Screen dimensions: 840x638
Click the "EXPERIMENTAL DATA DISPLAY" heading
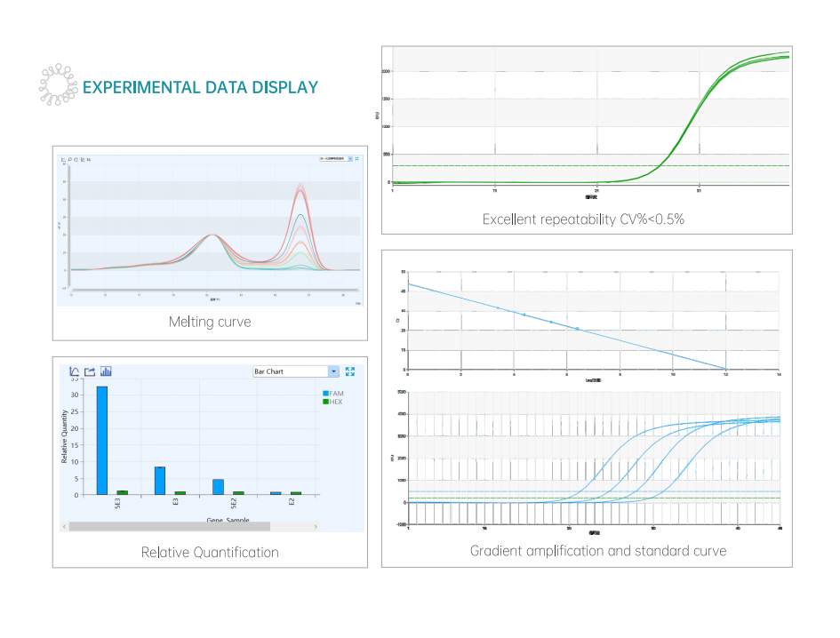click(x=200, y=87)
